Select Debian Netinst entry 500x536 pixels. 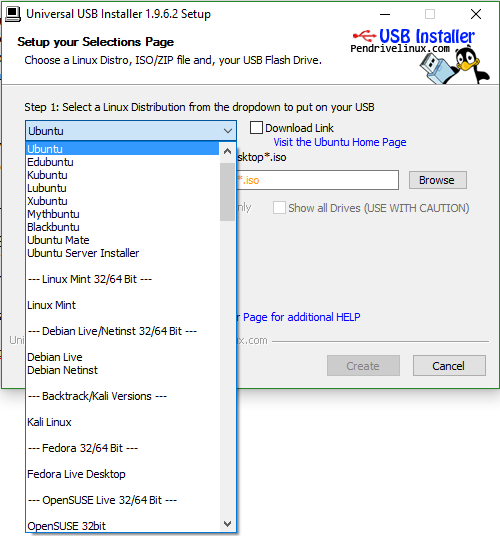click(x=122, y=370)
